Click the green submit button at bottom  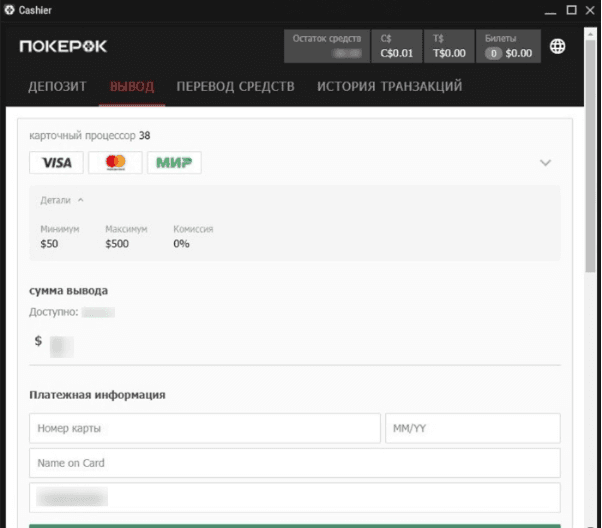tap(295, 526)
